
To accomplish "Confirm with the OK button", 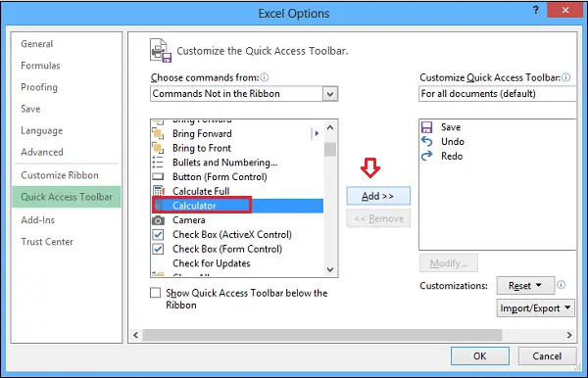I will pyautogui.click(x=479, y=355).
